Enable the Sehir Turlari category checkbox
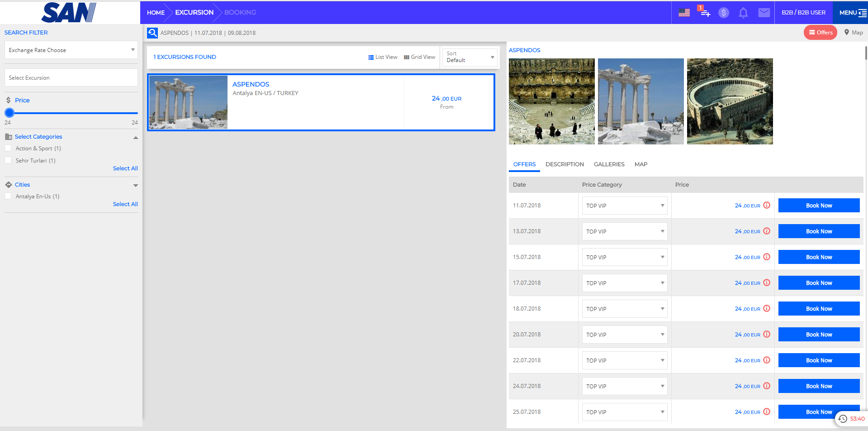The width and height of the screenshot is (868, 431). coord(8,160)
